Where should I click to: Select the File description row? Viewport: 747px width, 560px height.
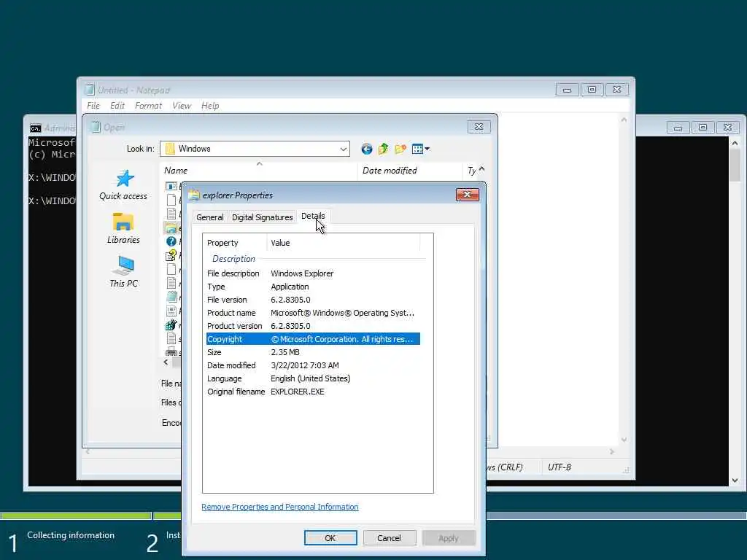[313, 273]
